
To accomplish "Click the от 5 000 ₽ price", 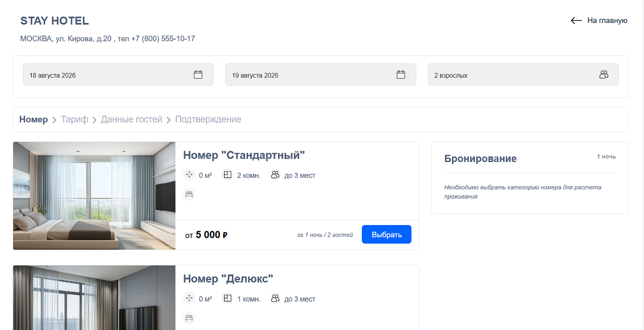I will (x=206, y=235).
